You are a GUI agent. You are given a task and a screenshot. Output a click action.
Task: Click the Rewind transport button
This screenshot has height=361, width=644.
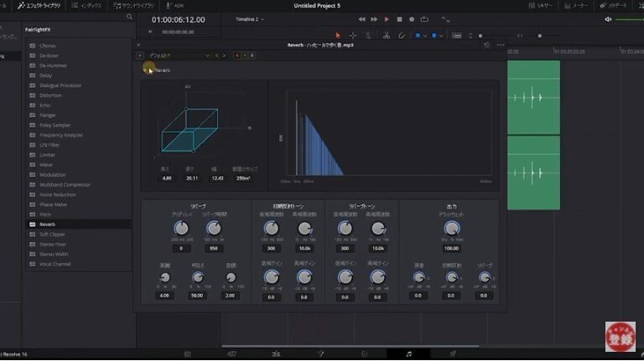361,19
